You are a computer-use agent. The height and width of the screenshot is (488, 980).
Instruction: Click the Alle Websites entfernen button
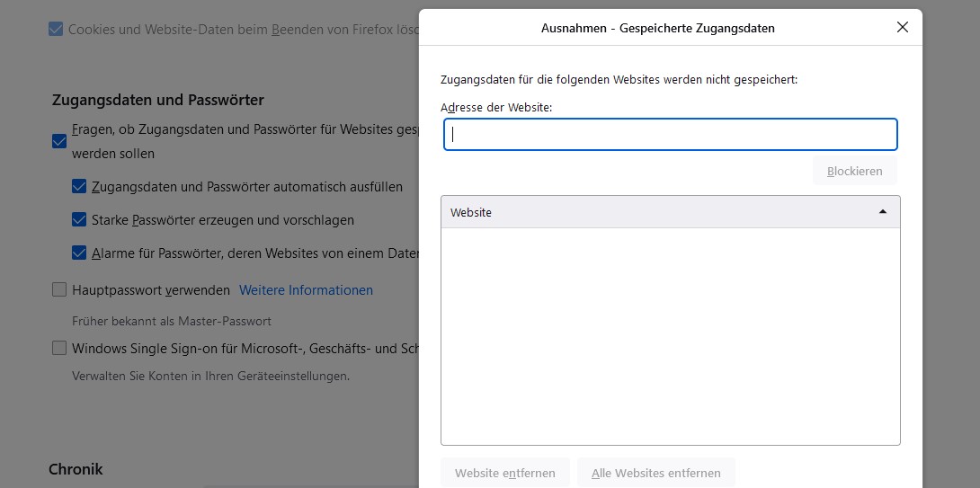[x=655, y=473]
